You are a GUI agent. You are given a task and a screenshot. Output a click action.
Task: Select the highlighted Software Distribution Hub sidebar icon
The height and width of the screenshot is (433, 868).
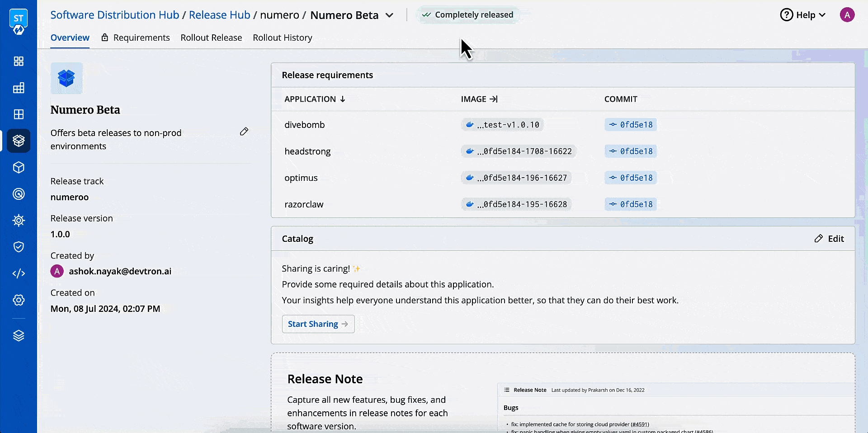point(19,141)
